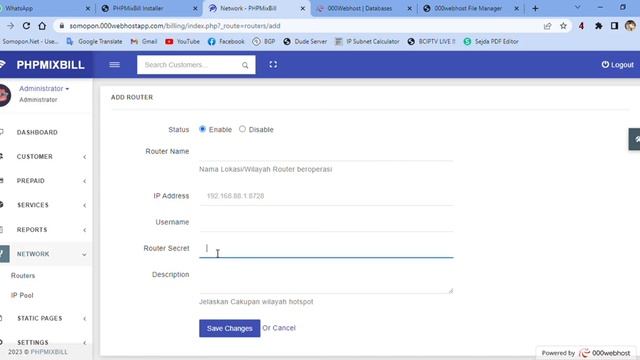Bookmark this page with star icon

(563, 26)
